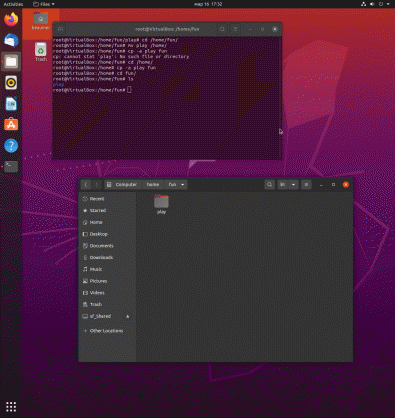Open Recent in the Files sidebar
The image size is (395, 418).
tap(107, 199)
